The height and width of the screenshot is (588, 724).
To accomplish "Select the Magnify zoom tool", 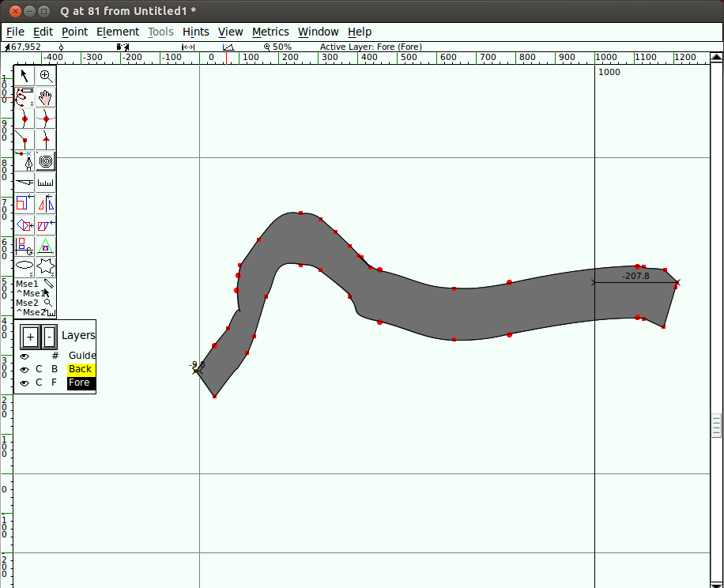I will point(46,76).
